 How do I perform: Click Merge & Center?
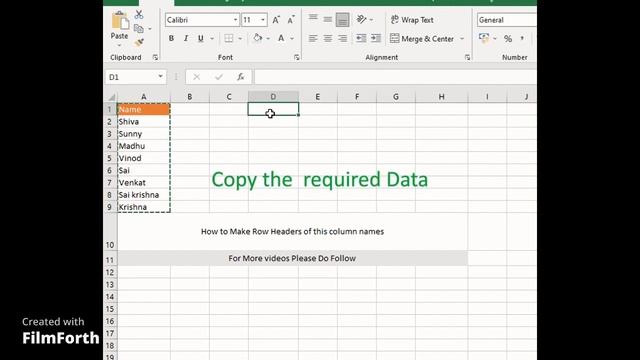[x=422, y=39]
